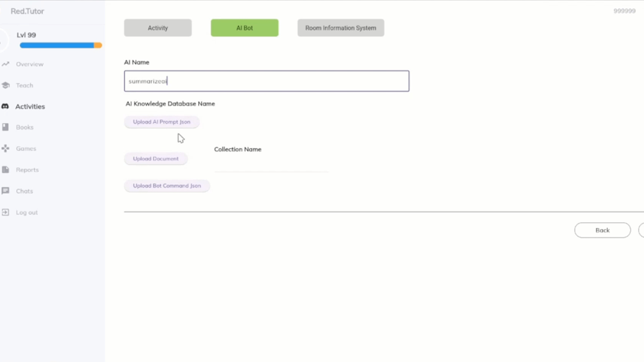Select the AI Bot tab
The image size is (644, 362).
pos(245,28)
